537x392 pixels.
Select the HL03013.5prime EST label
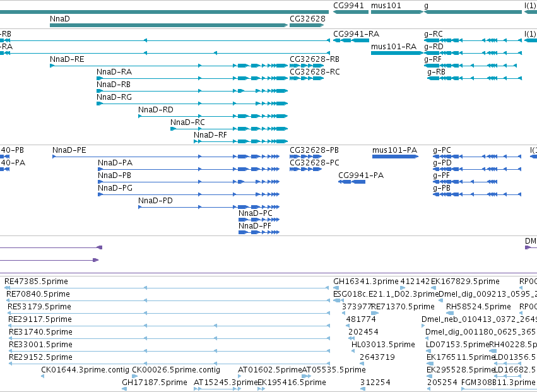pos(383,345)
